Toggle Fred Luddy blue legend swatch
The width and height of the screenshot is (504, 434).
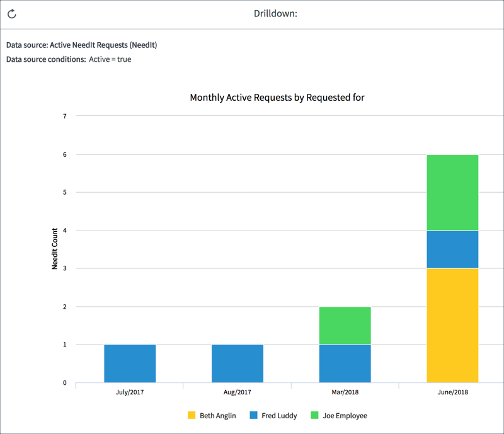[x=254, y=415]
